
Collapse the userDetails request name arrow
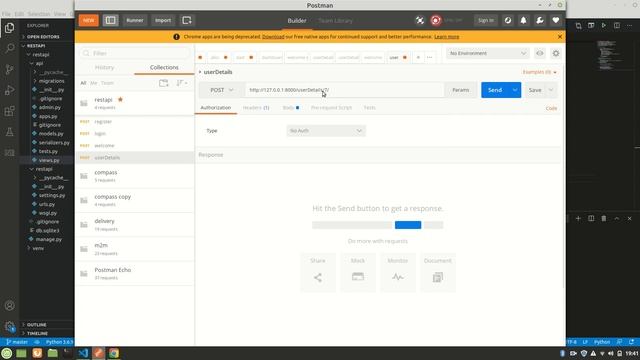pos(200,72)
